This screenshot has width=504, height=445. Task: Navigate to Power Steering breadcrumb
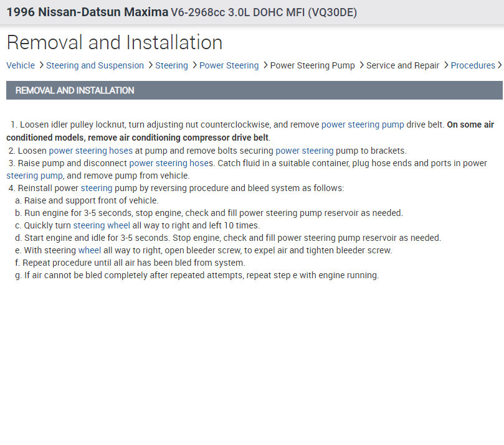(229, 65)
